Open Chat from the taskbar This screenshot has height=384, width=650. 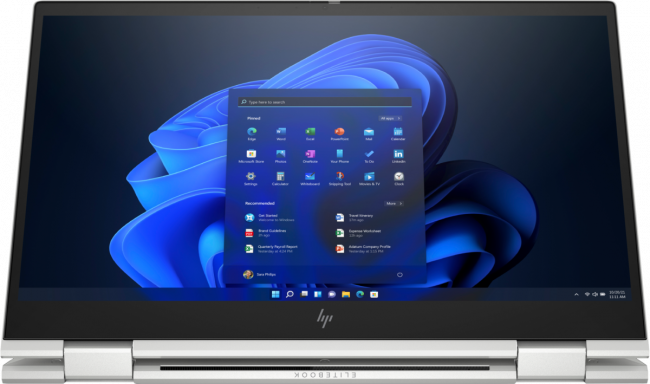click(x=332, y=294)
